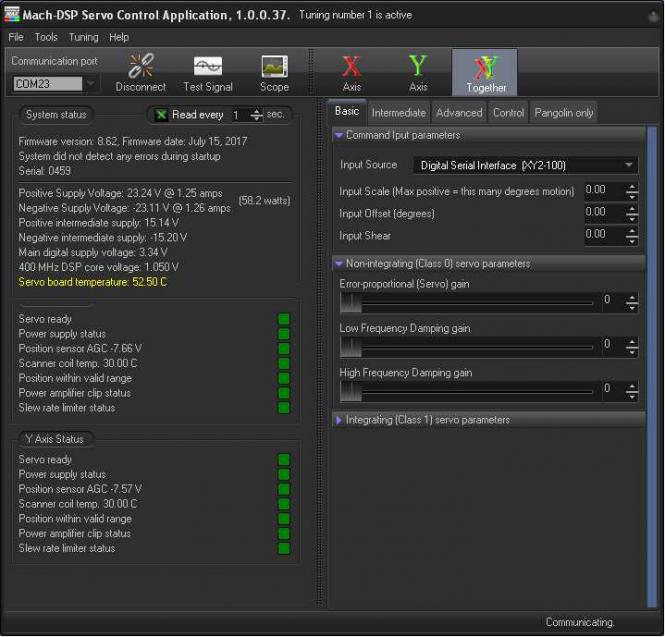Image resolution: width=665 pixels, height=637 pixels.
Task: Switch to the Basic tab
Action: click(x=347, y=112)
